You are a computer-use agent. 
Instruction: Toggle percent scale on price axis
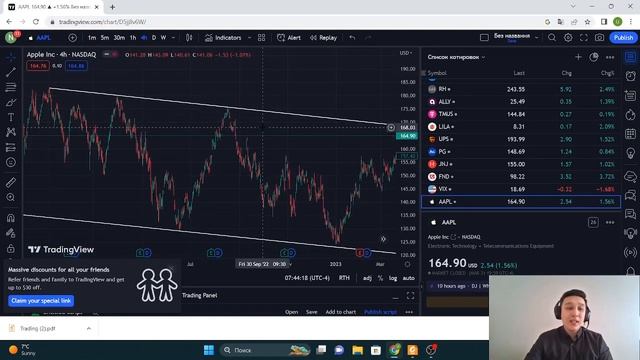click(380, 278)
